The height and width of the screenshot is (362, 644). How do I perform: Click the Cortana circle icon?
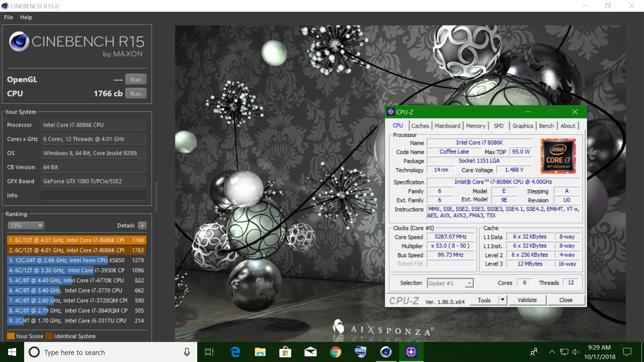click(34, 352)
